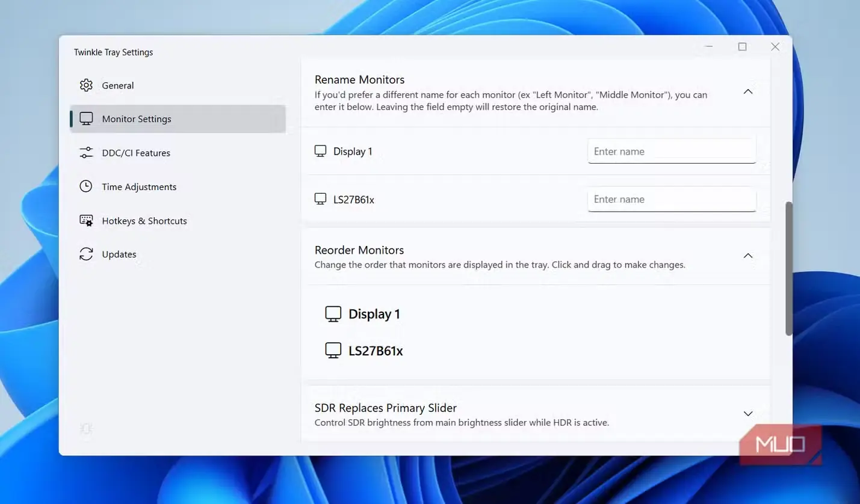This screenshot has width=860, height=504.
Task: Click monitor icon next to bold Display 1
Action: click(x=333, y=314)
